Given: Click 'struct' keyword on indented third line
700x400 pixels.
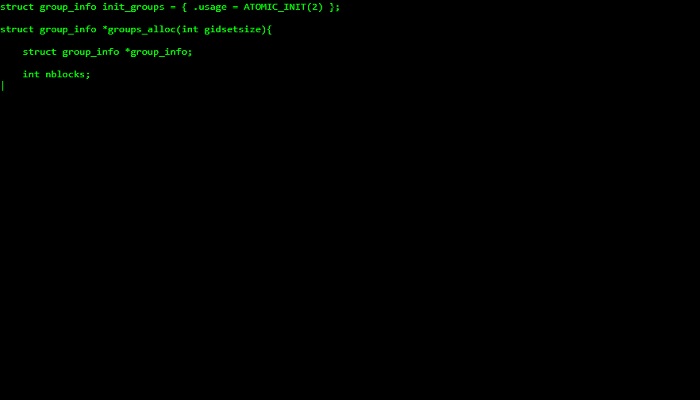Looking at the screenshot, I should point(40,52).
